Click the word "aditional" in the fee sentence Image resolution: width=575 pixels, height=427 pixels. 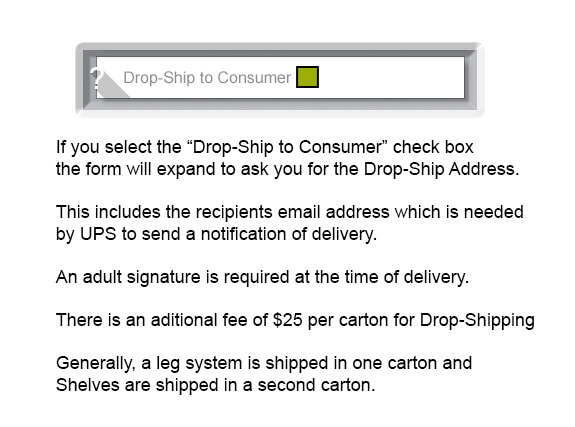[184, 320]
